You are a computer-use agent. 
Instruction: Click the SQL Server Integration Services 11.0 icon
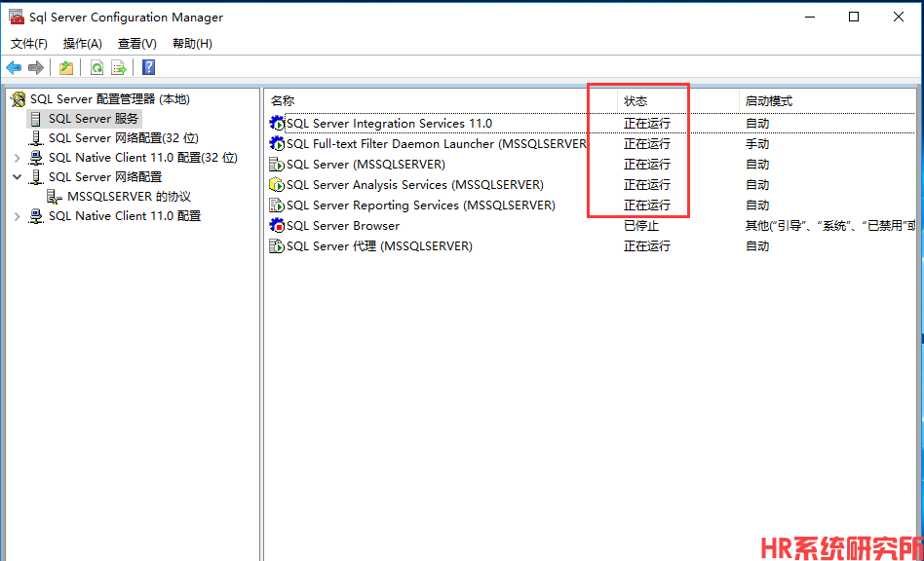277,123
